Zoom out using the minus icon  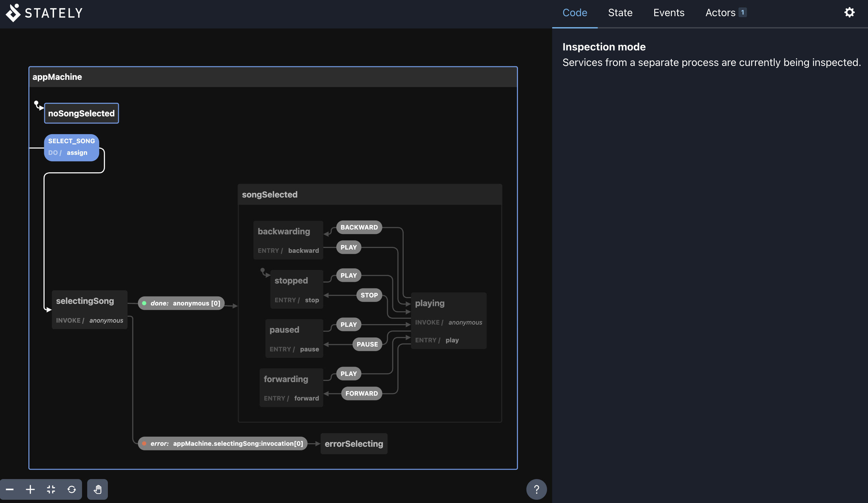click(10, 489)
